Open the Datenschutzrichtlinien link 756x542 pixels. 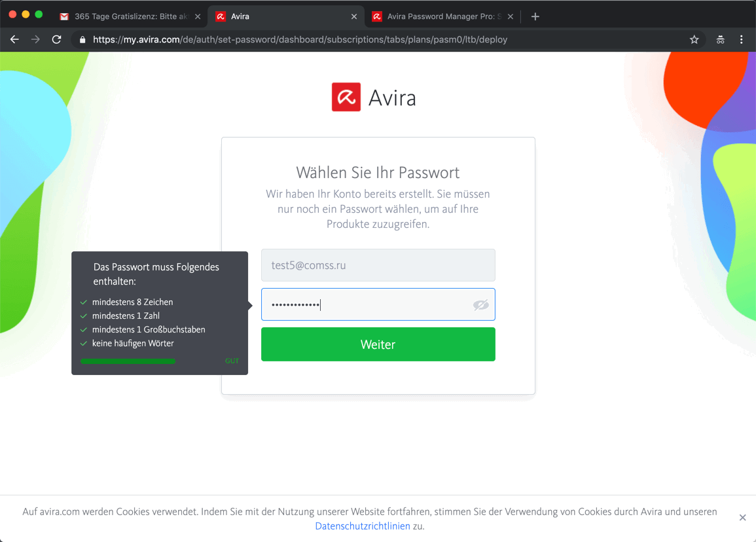tap(363, 526)
